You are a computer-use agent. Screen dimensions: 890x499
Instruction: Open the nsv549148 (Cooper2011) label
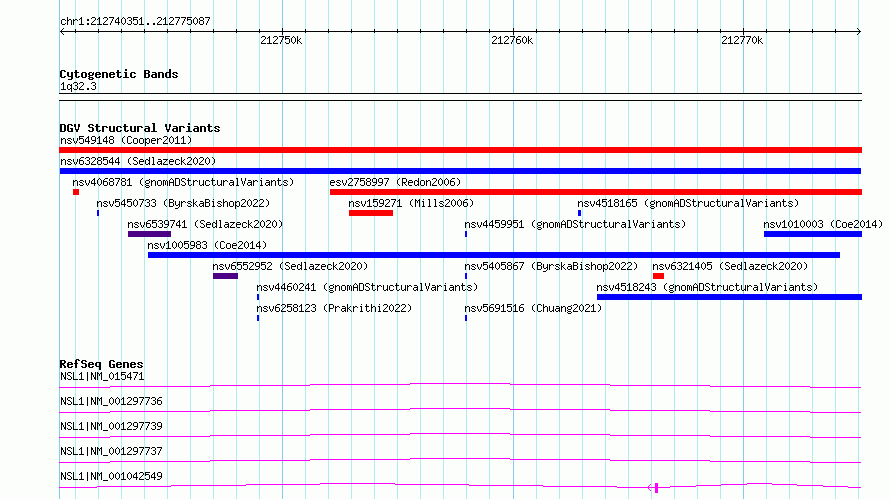pyautogui.click(x=126, y=140)
